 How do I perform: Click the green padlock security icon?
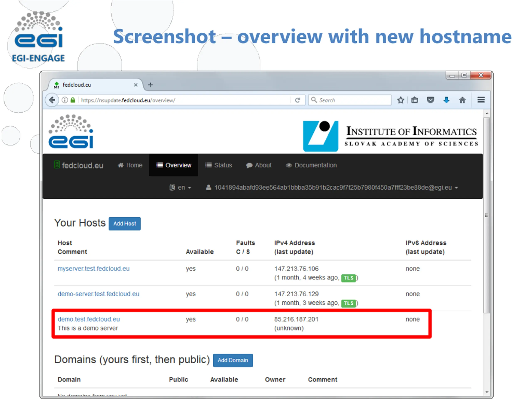point(73,100)
